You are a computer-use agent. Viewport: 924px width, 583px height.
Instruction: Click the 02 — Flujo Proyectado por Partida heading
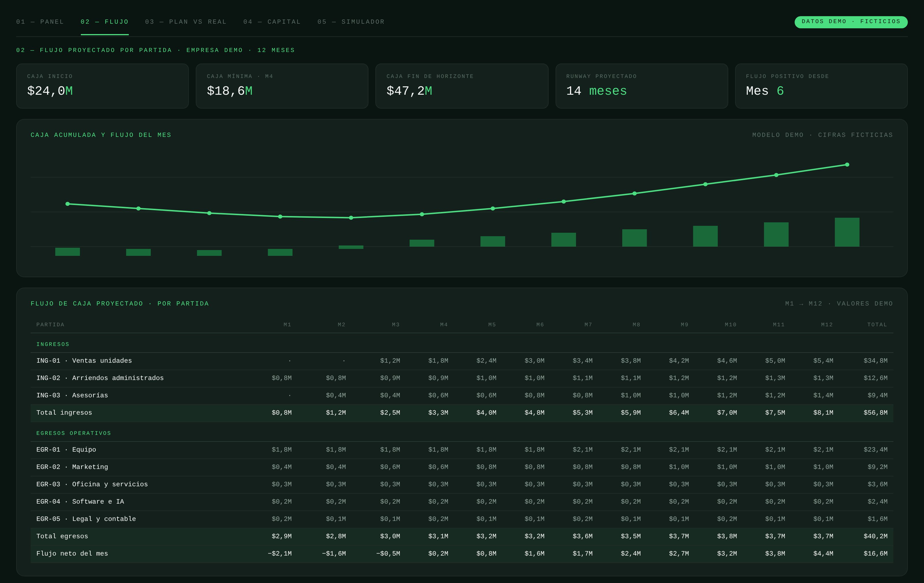tap(155, 50)
